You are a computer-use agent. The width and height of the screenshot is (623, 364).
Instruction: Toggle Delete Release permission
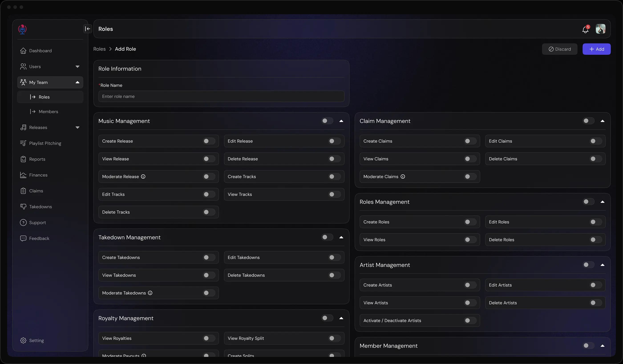click(334, 159)
